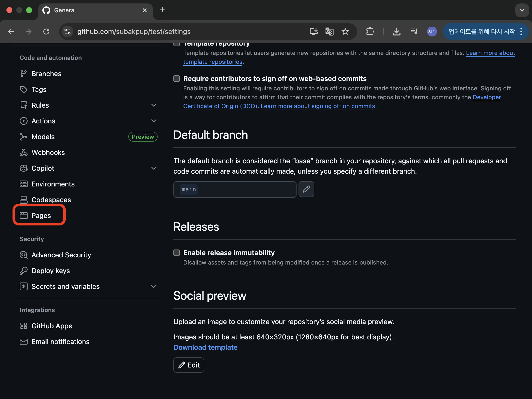Click the Download template link
Screen dimensions: 532x399
(x=205, y=347)
